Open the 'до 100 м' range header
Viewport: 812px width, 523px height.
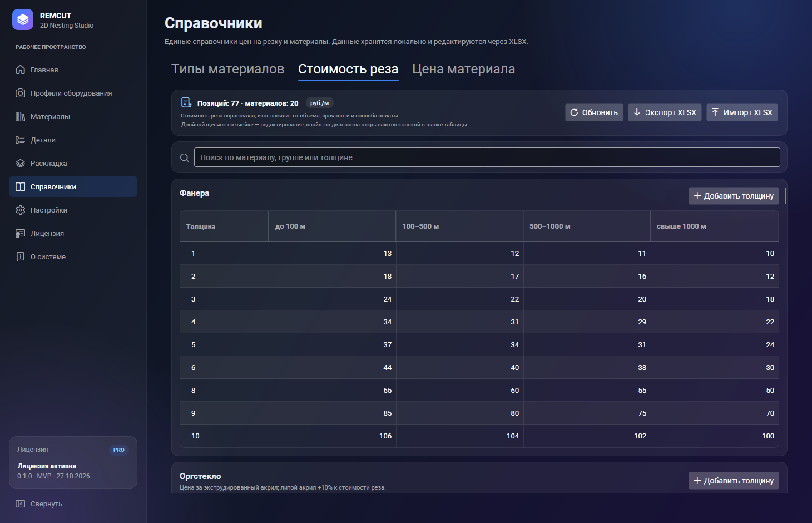point(332,226)
